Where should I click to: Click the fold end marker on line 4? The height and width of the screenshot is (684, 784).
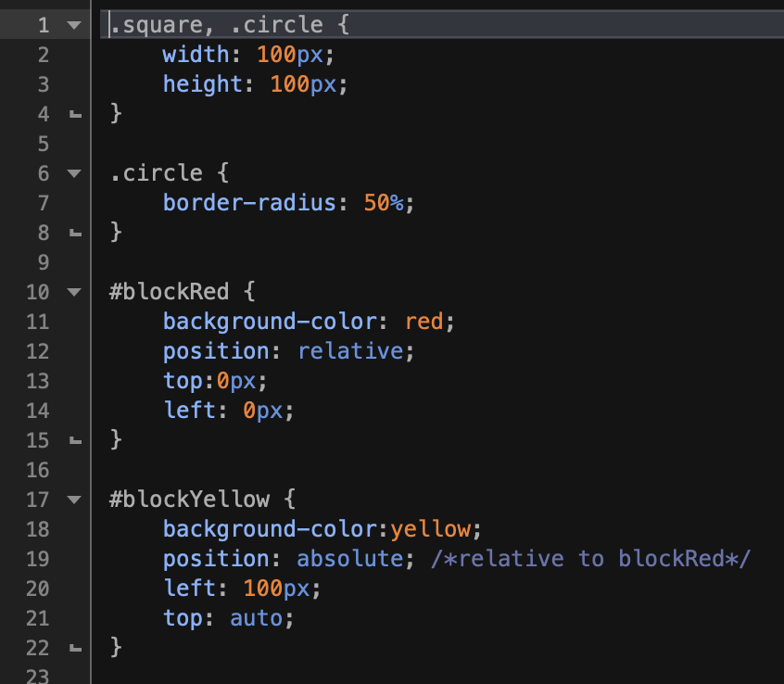pyautogui.click(x=74, y=114)
